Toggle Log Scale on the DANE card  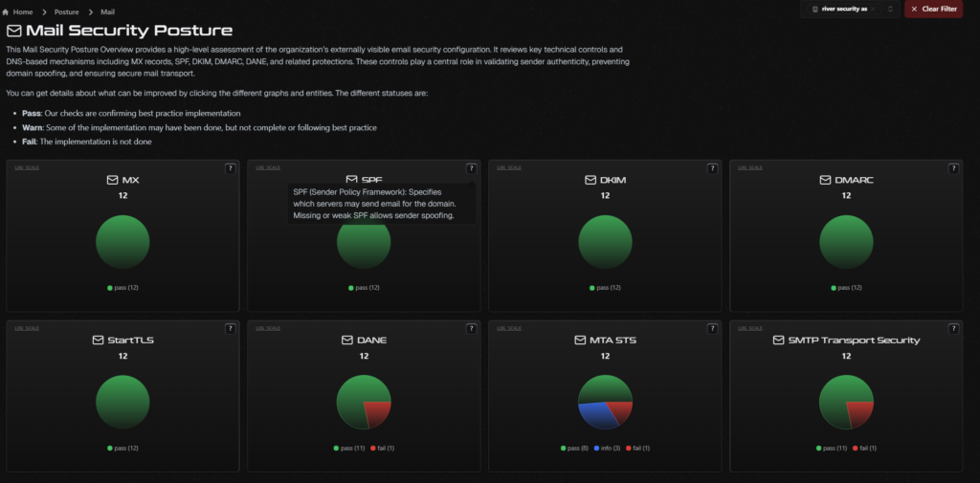(268, 328)
